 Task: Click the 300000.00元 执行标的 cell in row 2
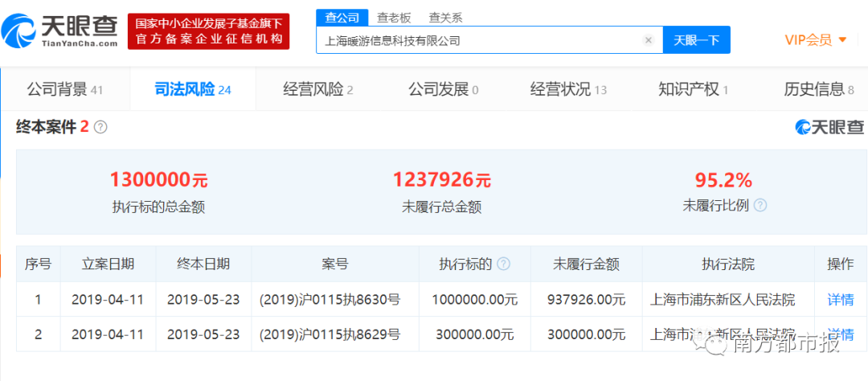tap(474, 334)
